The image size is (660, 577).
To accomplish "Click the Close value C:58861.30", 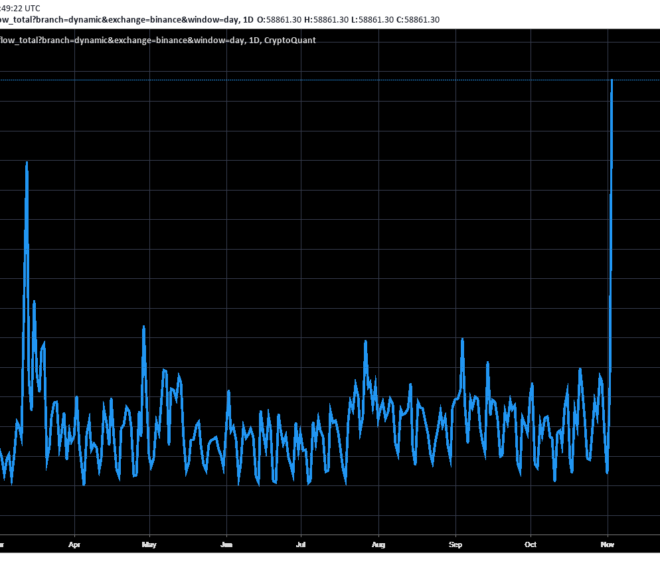I will point(418,20).
